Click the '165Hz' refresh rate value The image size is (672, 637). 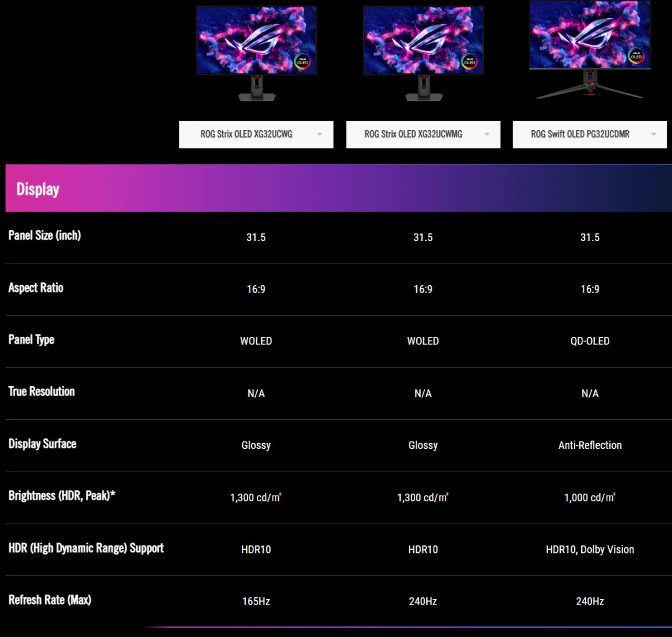256,602
